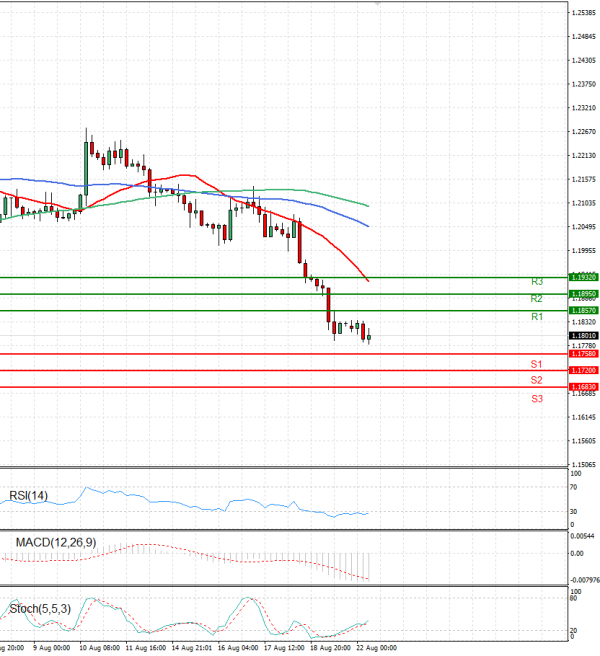Select the 14 Aug 21:01 time label
The image size is (600, 656).
click(192, 648)
